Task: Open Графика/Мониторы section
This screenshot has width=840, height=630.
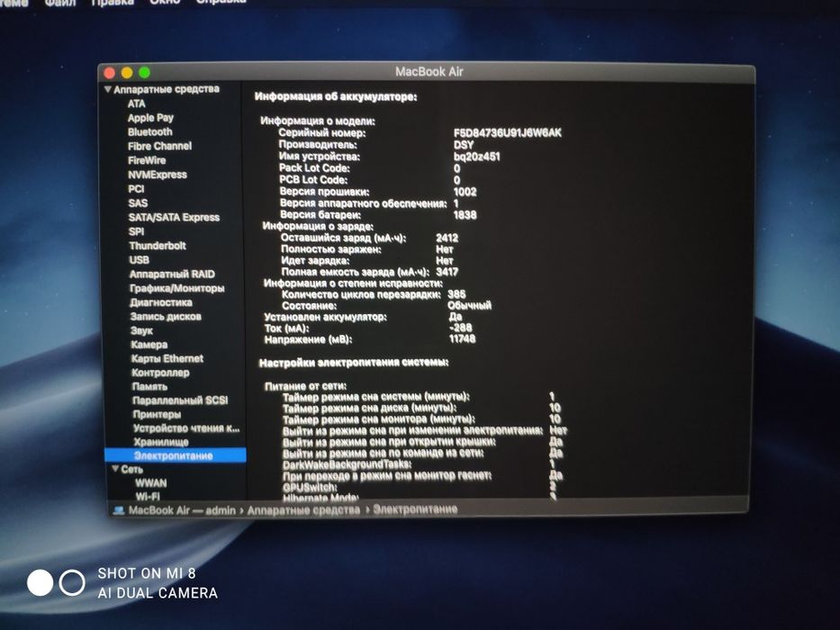Action: pyautogui.click(x=176, y=288)
